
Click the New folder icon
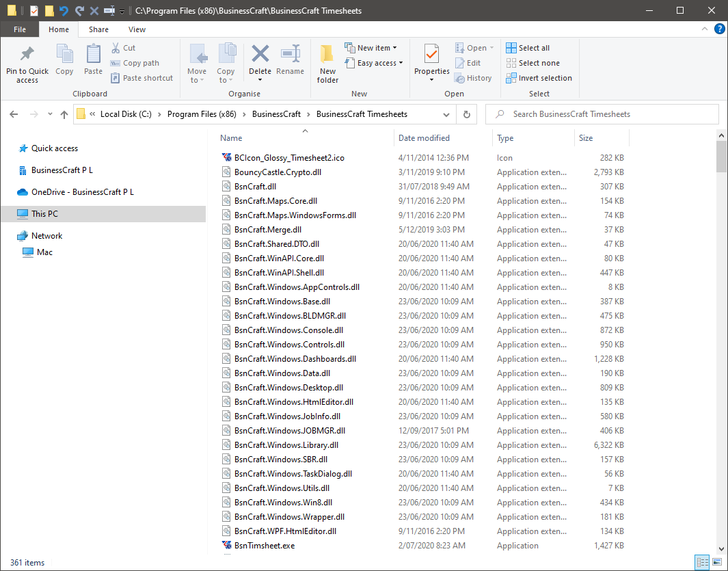coord(327,55)
